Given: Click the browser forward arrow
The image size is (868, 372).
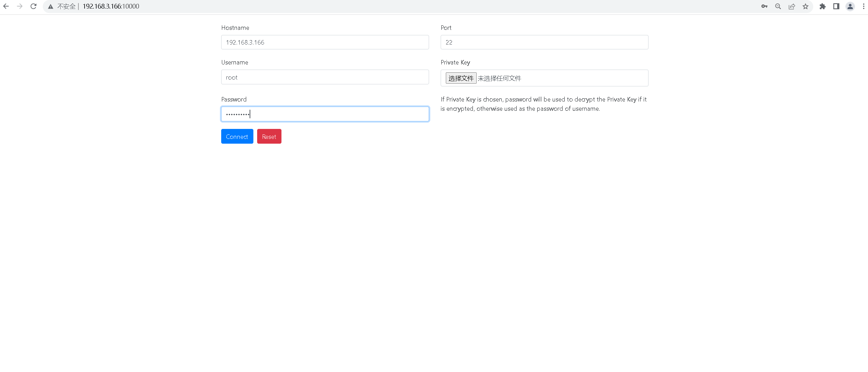Looking at the screenshot, I should click(x=20, y=6).
